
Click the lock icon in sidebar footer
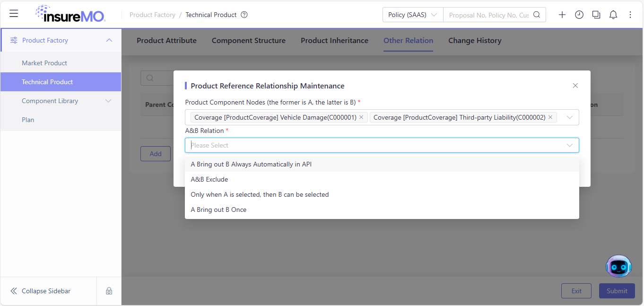point(109,291)
